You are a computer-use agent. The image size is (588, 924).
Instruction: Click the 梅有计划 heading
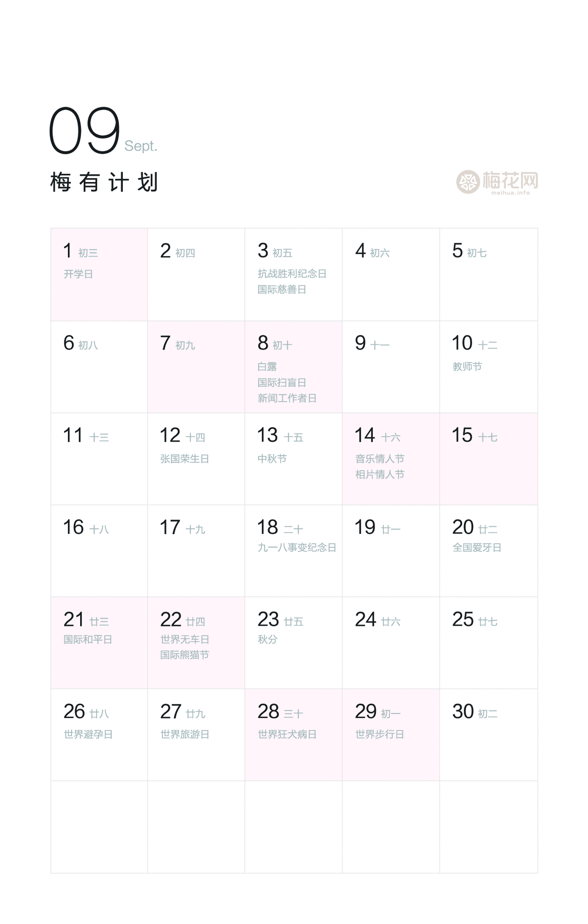click(x=104, y=182)
